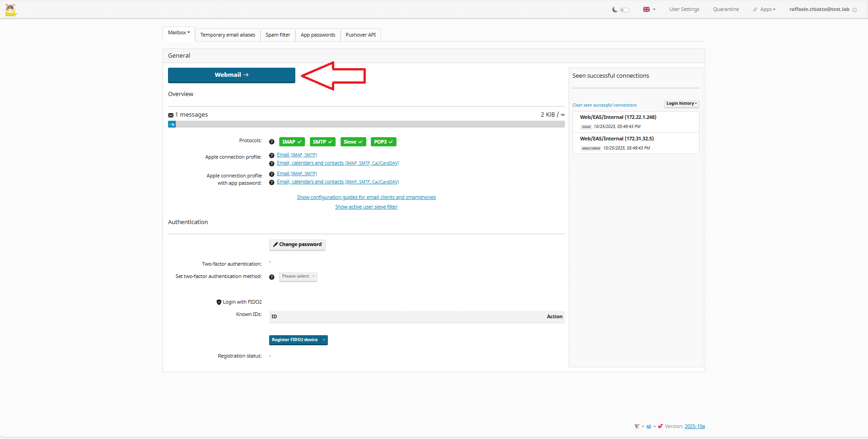Open the two-factor 'Please select' dropdown
The image size is (868, 439).
tap(298, 276)
